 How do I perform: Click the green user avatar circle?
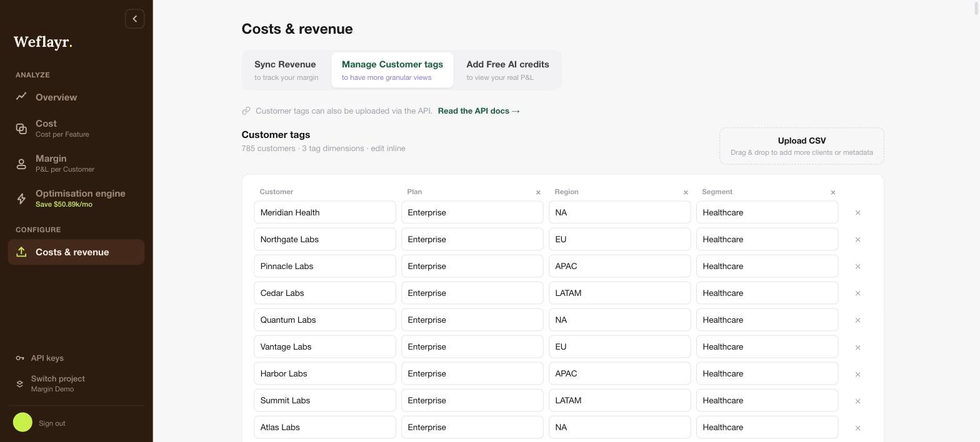(22, 423)
